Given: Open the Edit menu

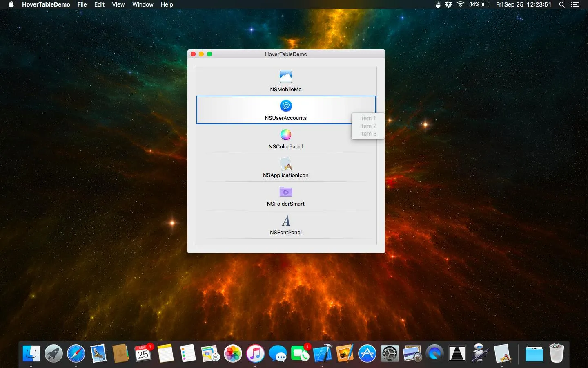Looking at the screenshot, I should (99, 4).
